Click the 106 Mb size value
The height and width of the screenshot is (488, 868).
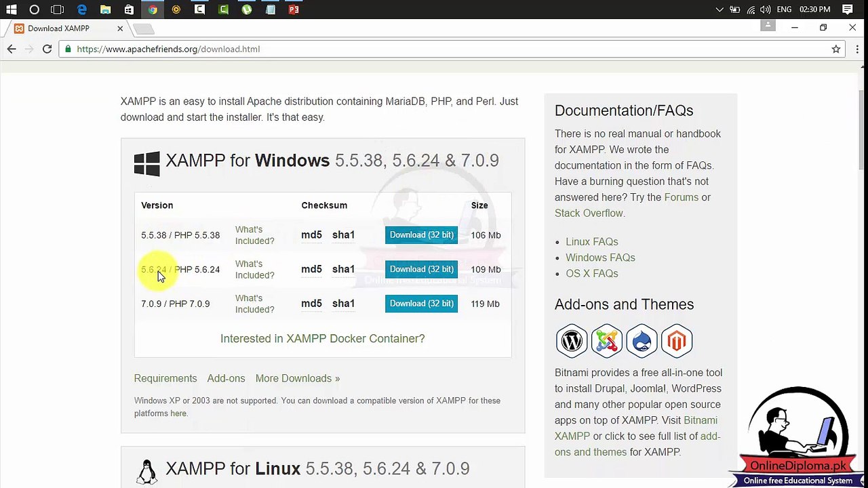pos(486,235)
